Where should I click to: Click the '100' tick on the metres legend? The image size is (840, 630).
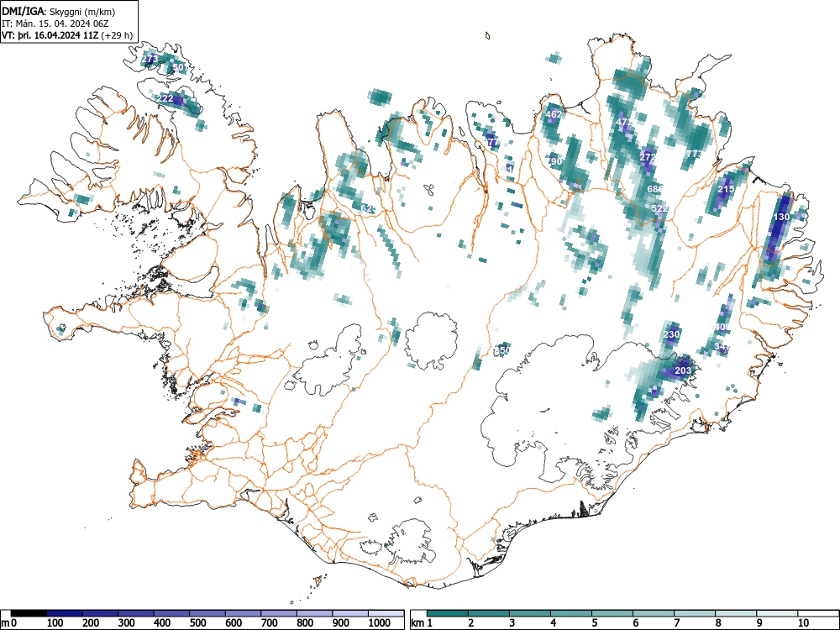(55, 623)
